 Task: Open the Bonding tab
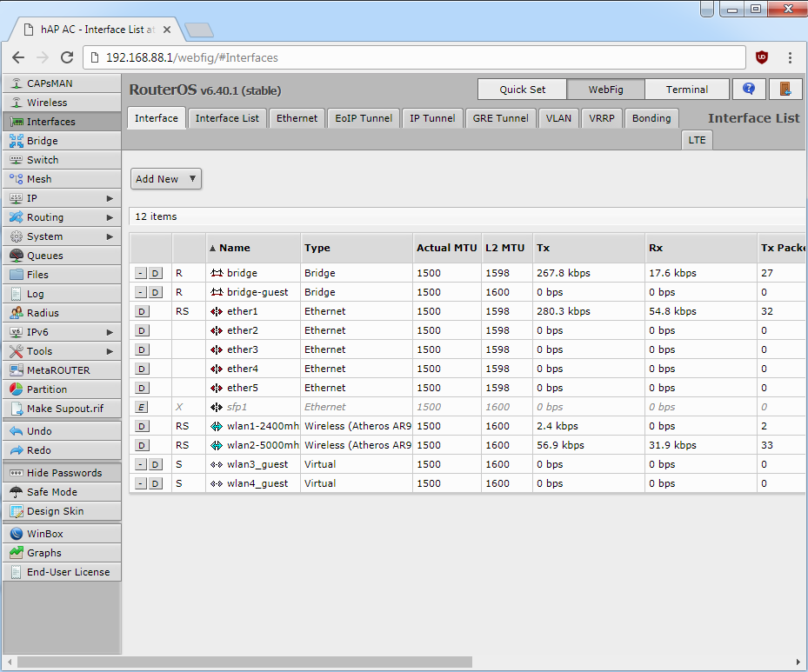tap(651, 118)
